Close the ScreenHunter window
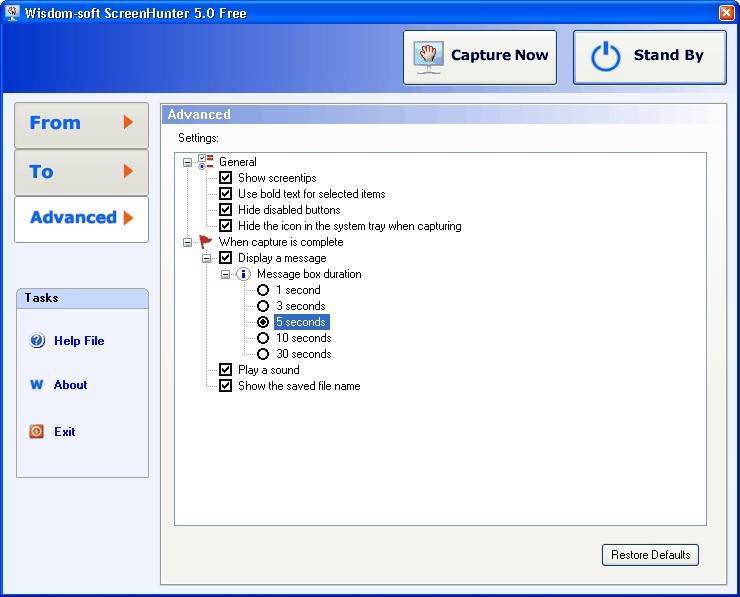Screen dimensions: 740x597 tap(726, 12)
